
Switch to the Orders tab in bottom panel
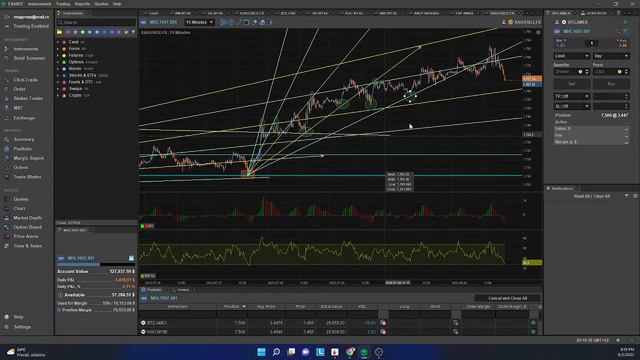tap(183, 290)
